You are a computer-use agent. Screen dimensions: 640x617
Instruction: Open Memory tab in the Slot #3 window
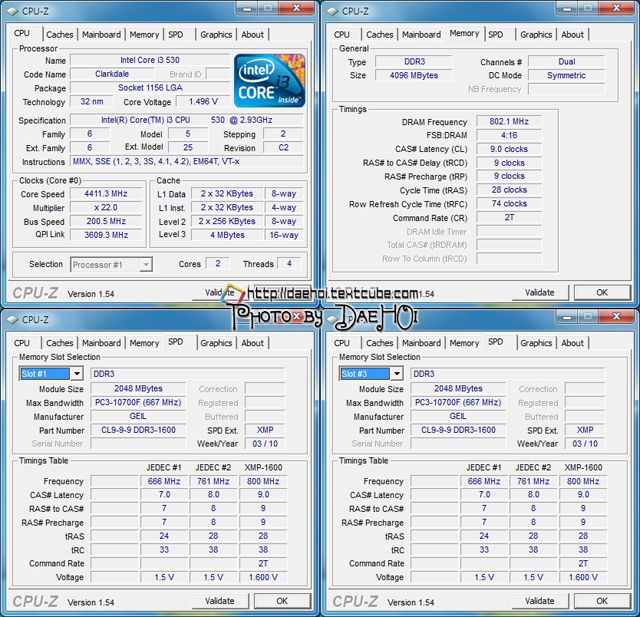[x=464, y=343]
